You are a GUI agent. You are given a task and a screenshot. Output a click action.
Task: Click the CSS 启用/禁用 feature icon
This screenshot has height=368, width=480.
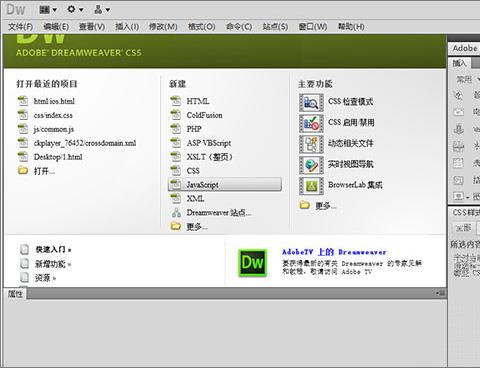click(x=311, y=123)
